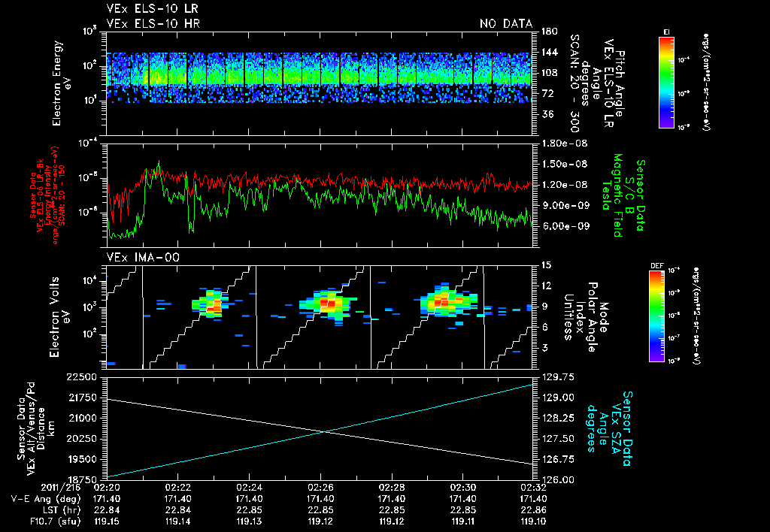Screen dimensions: 770x532
Task: Click the 02:24 time tick label
Action: (249, 488)
